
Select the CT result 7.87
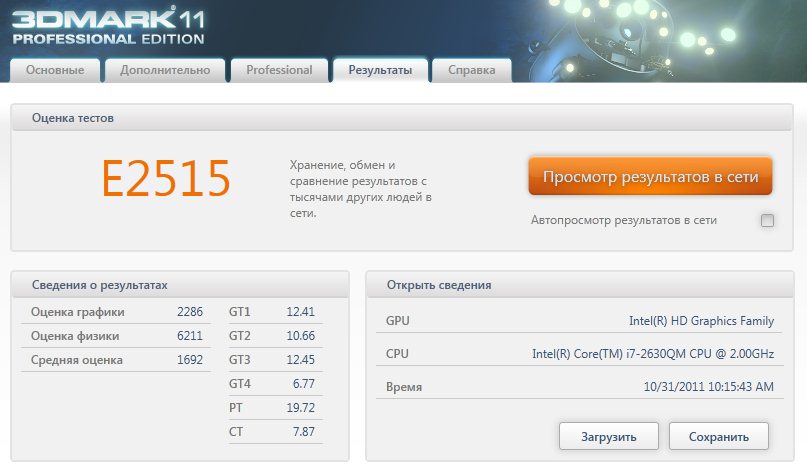(x=304, y=432)
